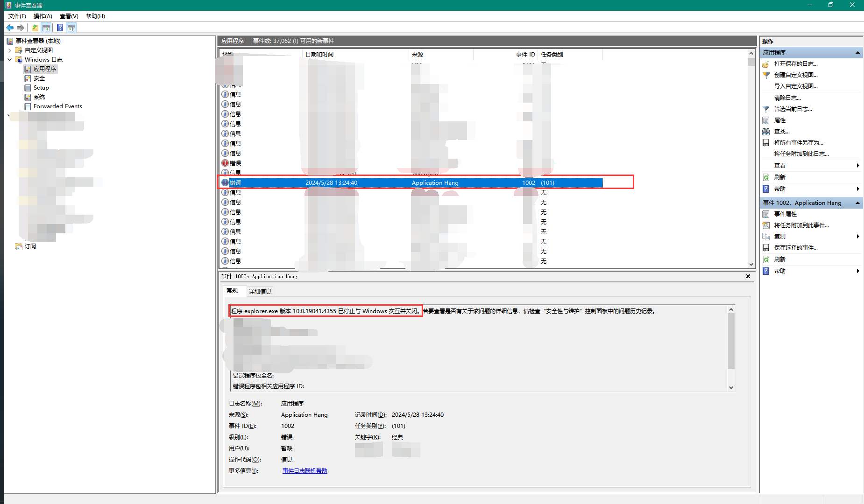Click the Application Hang source cell
This screenshot has width=864, height=504.
(x=435, y=183)
